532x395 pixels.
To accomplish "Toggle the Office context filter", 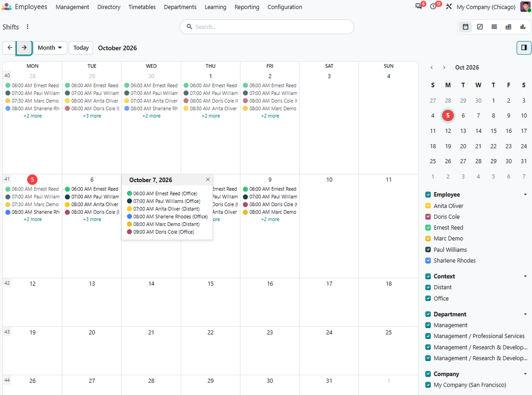I will [x=428, y=298].
